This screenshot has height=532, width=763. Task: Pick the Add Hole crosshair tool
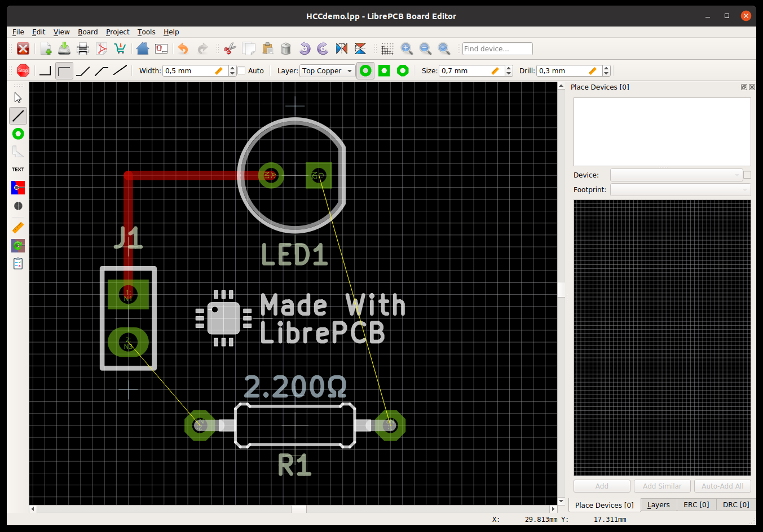pyautogui.click(x=18, y=206)
